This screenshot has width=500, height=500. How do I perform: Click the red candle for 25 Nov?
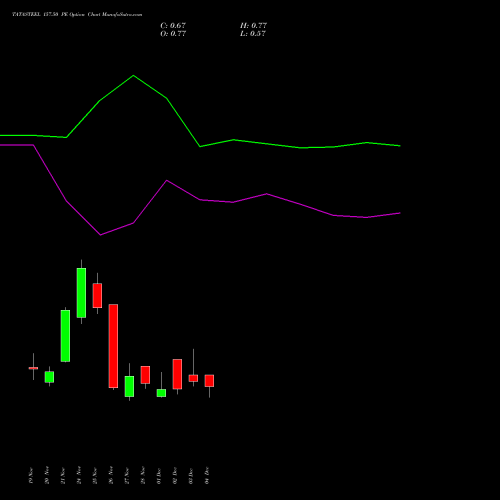coord(97,295)
